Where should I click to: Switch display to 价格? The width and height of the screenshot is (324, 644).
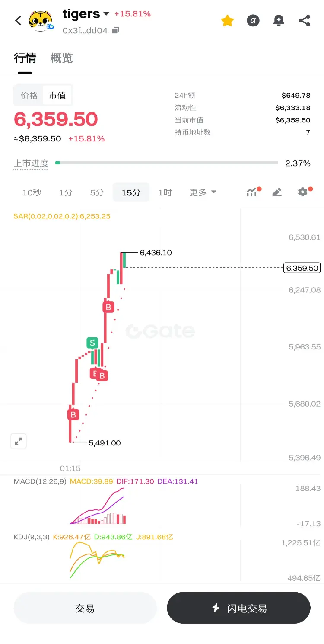point(29,96)
